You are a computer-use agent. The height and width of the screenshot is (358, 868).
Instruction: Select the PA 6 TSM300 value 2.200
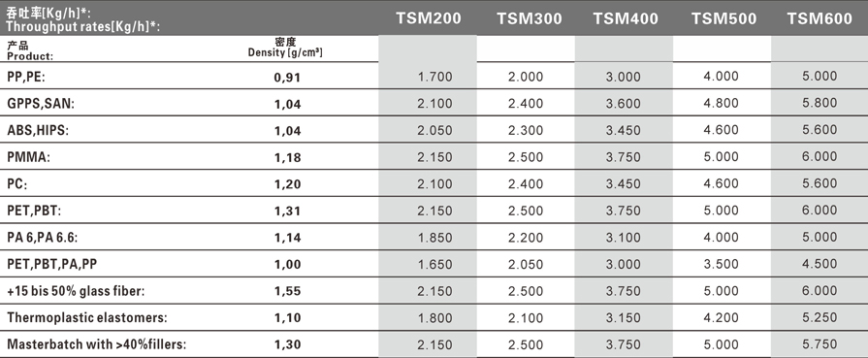pos(526,238)
